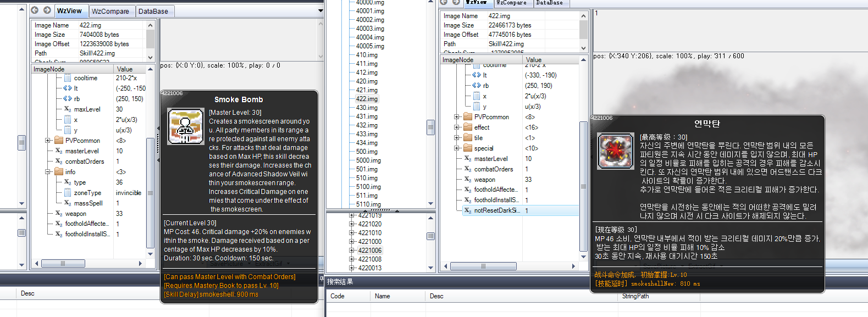The height and width of the screenshot is (317, 868).
Task: Click the effect folder icon
Action: pos(468,127)
